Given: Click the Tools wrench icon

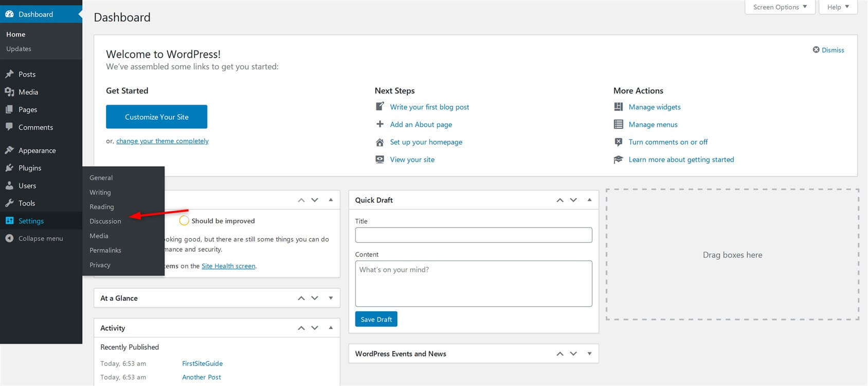Looking at the screenshot, I should pos(9,203).
